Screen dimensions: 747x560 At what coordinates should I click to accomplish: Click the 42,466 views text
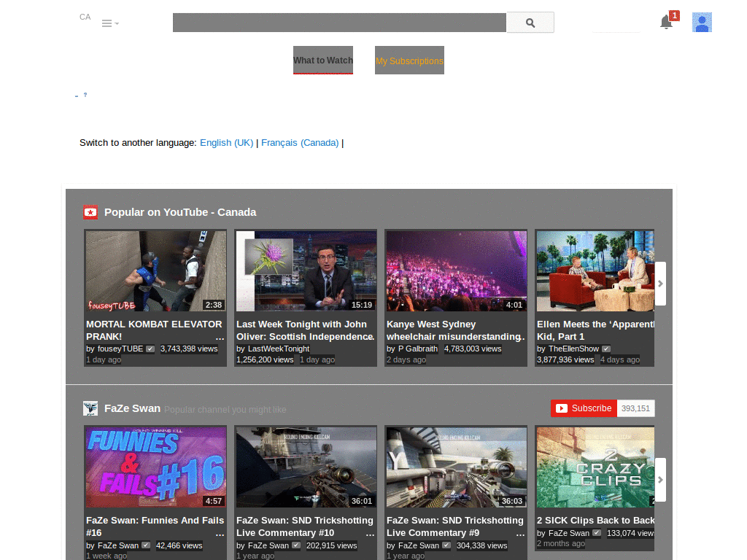(x=179, y=545)
